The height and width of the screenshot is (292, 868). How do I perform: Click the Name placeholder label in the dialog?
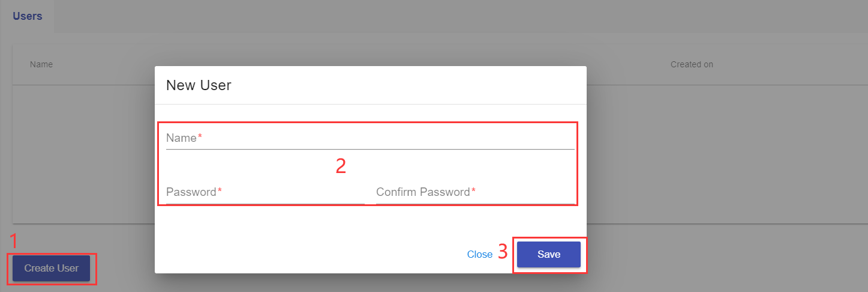pyautogui.click(x=181, y=138)
